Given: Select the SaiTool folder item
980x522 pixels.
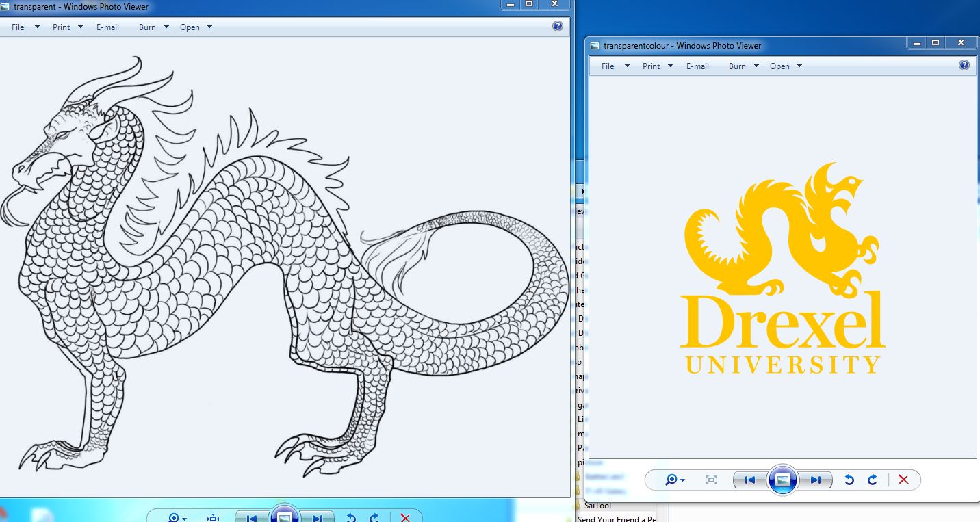Looking at the screenshot, I should (x=597, y=505).
